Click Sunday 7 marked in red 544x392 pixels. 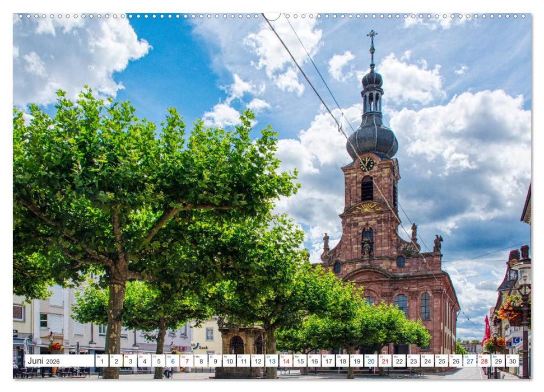pyautogui.click(x=187, y=361)
